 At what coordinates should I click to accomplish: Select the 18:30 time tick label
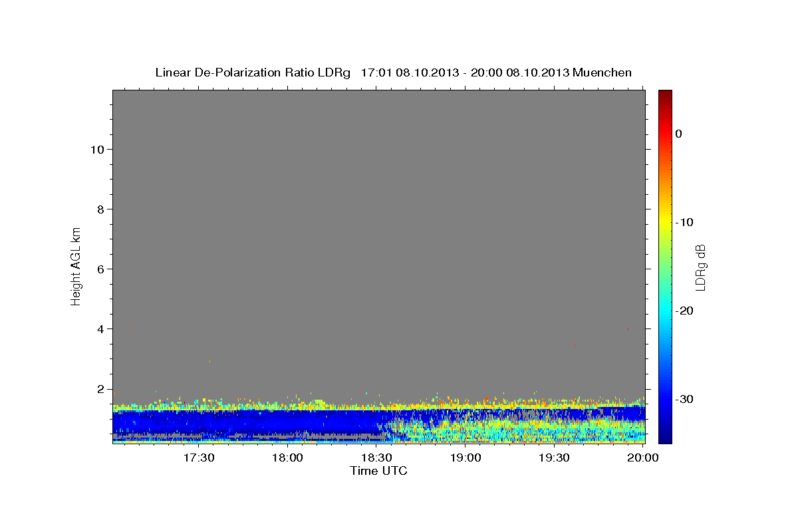point(376,458)
